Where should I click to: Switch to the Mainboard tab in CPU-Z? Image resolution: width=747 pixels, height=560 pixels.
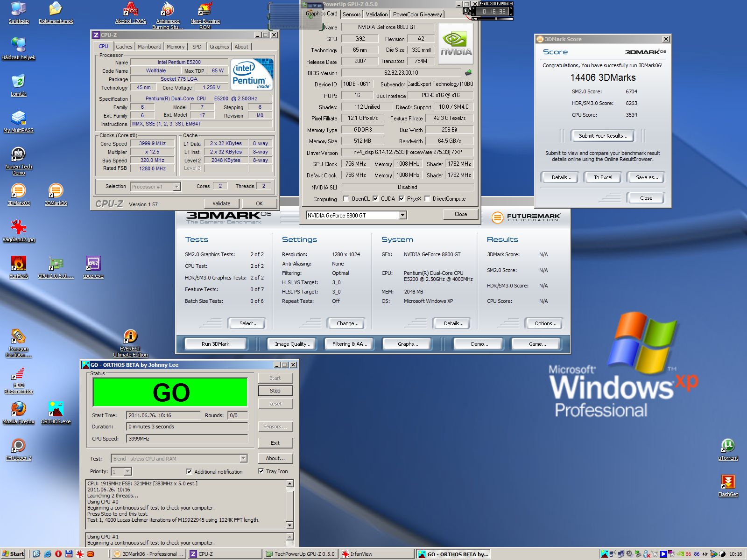coord(149,47)
